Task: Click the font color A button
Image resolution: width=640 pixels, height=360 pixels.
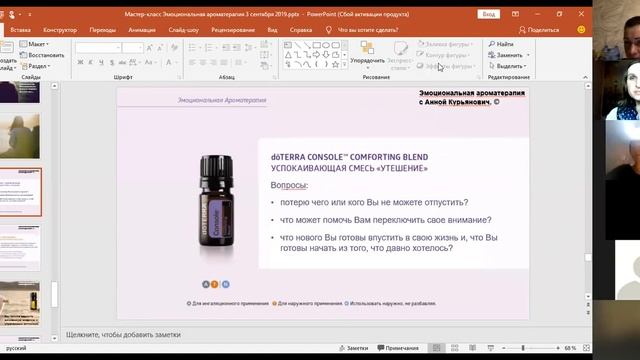Action: (169, 62)
